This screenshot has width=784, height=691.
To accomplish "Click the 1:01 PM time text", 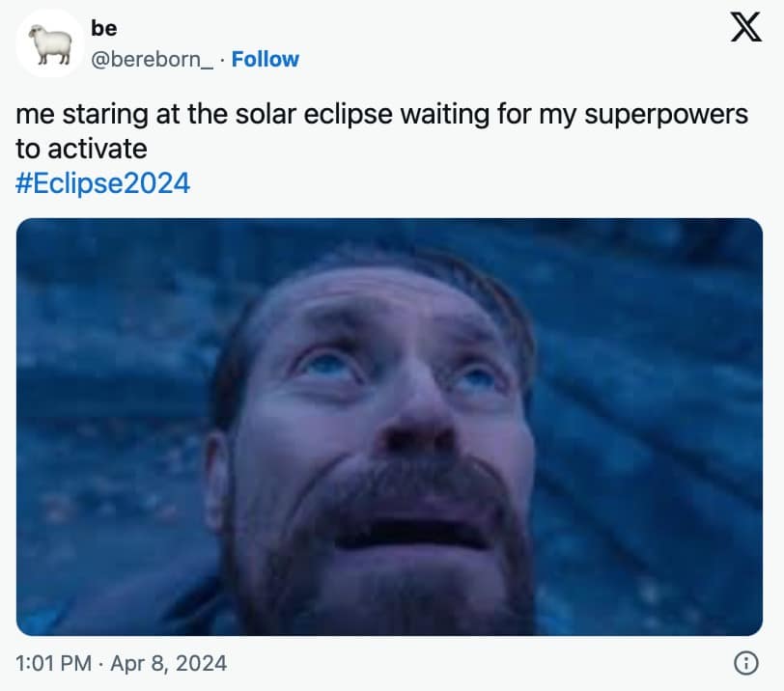I will coord(55,663).
